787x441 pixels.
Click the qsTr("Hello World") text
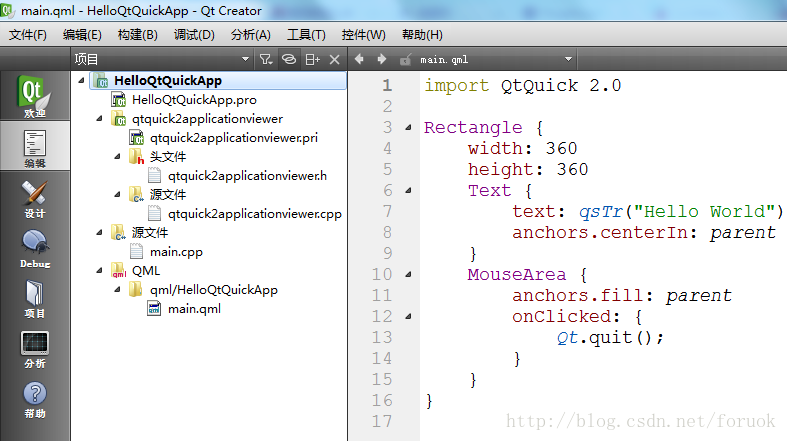click(680, 212)
